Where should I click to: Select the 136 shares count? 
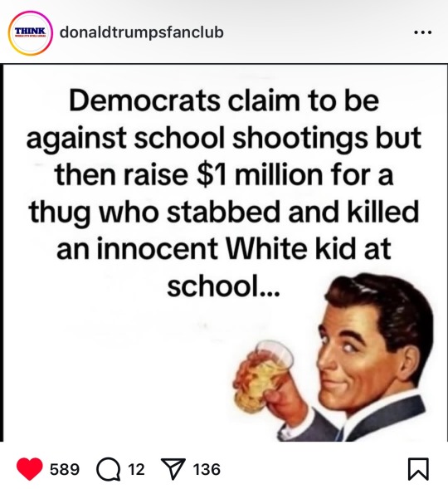[207, 469]
